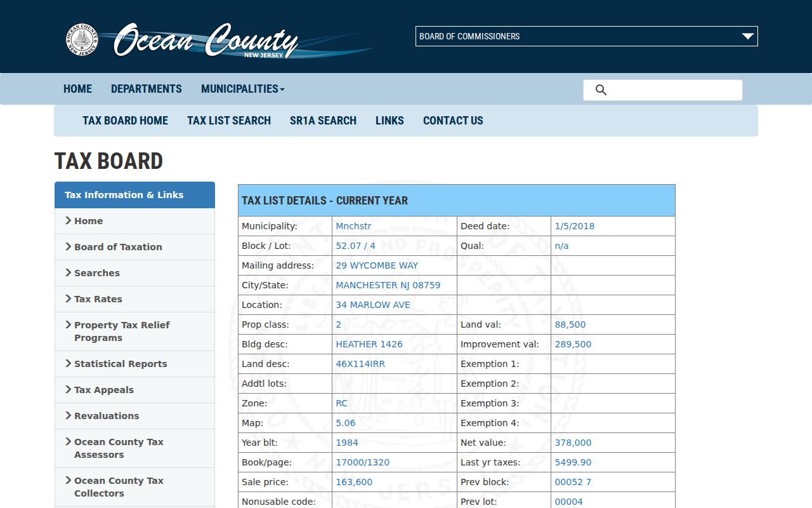Click MANCHESTER NJ 08759 value
The image size is (812, 508).
coord(388,285)
